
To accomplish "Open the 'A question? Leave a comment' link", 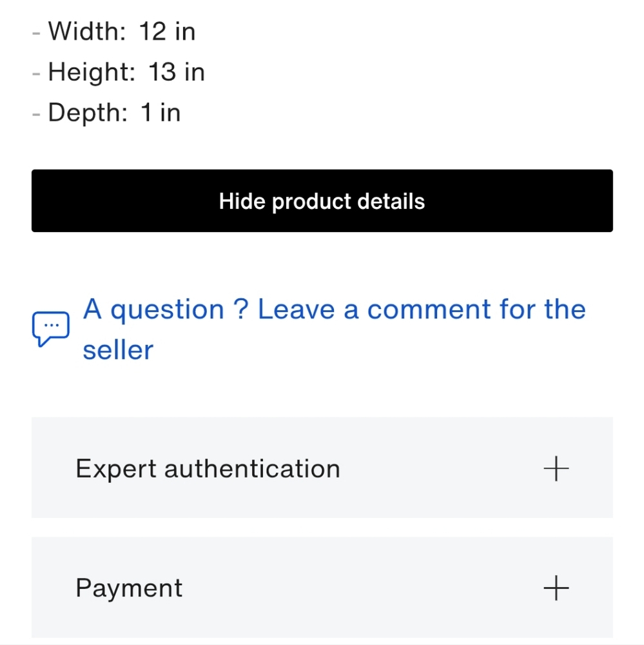I will pos(335,329).
